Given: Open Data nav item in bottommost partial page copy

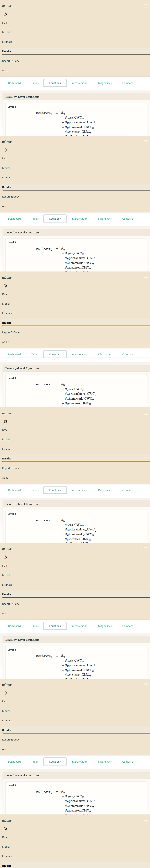Looking at the screenshot, I should point(5,837).
